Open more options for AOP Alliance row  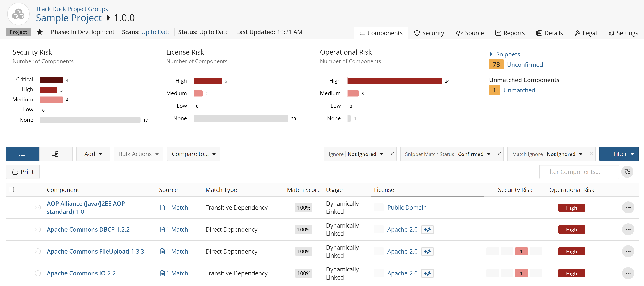pyautogui.click(x=628, y=208)
